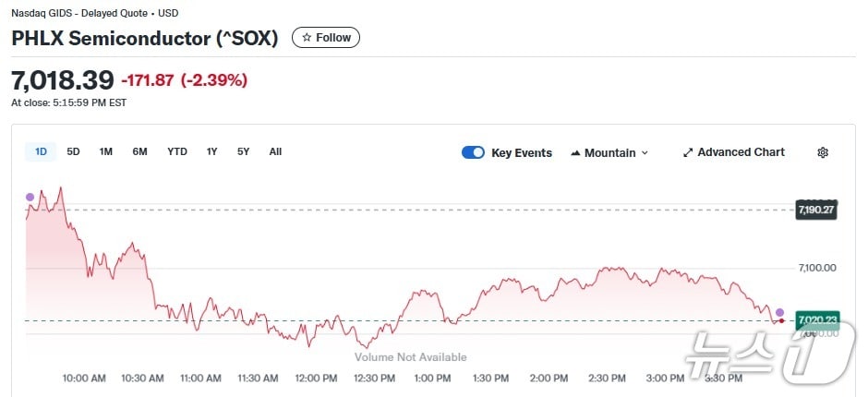868x397 pixels.
Task: Follow the PHLX Semiconductor index
Action: click(x=326, y=38)
